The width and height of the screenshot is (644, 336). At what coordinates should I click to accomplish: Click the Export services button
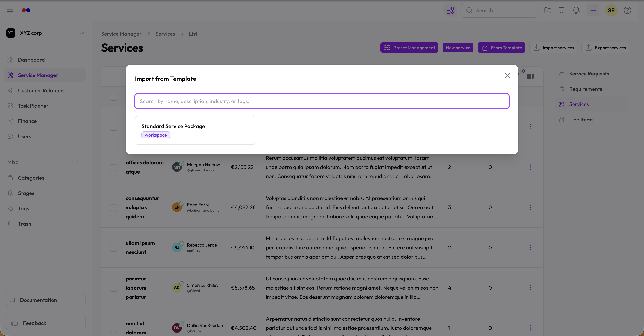605,48
